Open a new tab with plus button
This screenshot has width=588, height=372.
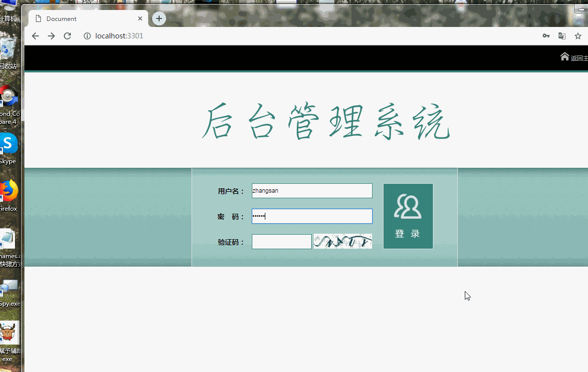(159, 18)
